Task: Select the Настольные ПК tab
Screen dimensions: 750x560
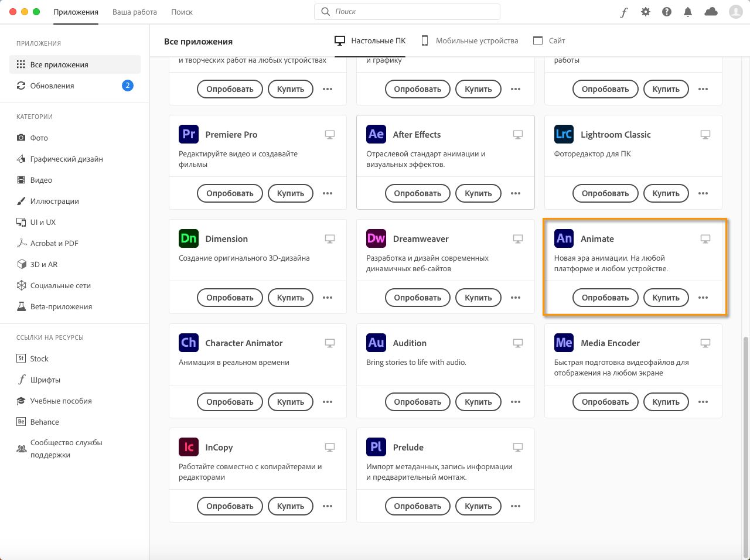Action: 370,40
